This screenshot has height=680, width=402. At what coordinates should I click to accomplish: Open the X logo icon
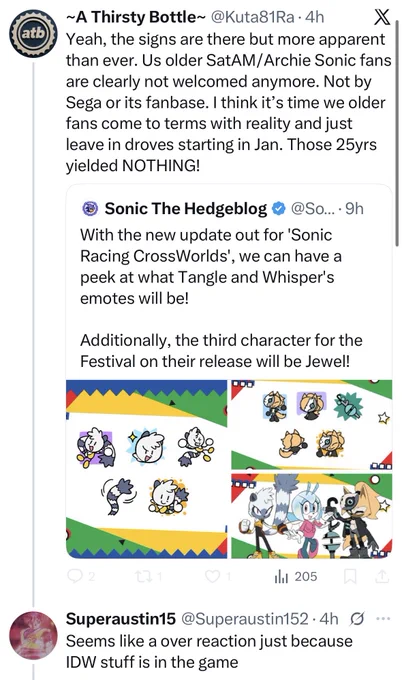pos(381,17)
